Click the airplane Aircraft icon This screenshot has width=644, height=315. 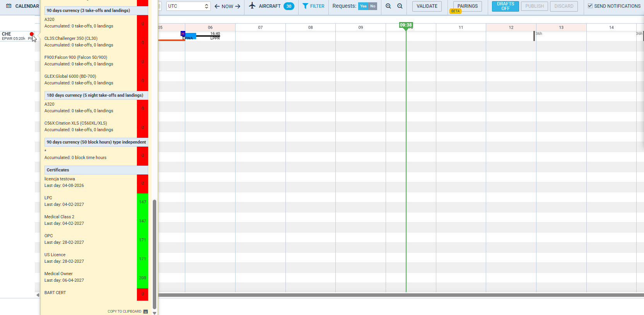coord(252,5)
